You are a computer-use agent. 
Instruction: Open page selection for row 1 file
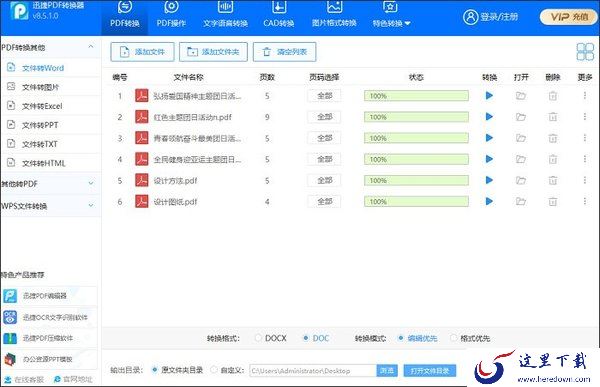[324, 96]
